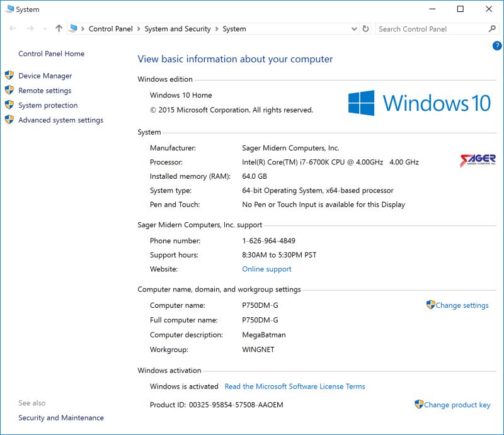The height and width of the screenshot is (435, 504).
Task: Click the shield icon beside System protection
Action: 9,105
